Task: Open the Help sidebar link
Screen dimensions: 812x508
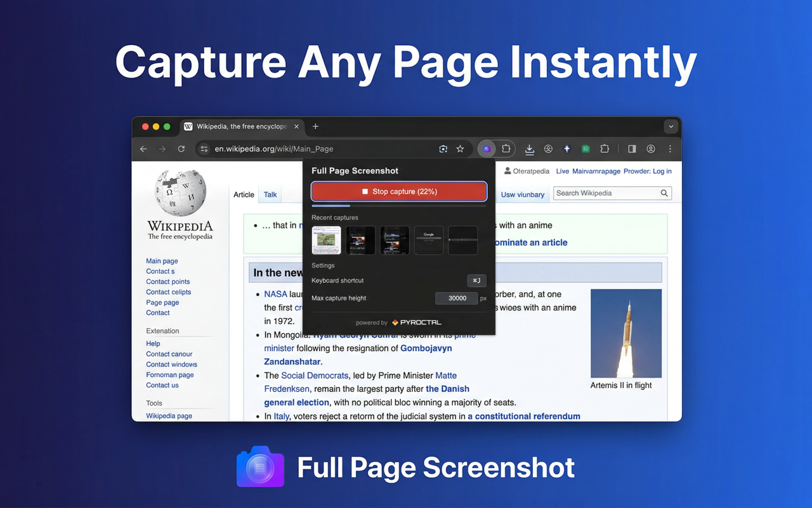Action: [153, 344]
